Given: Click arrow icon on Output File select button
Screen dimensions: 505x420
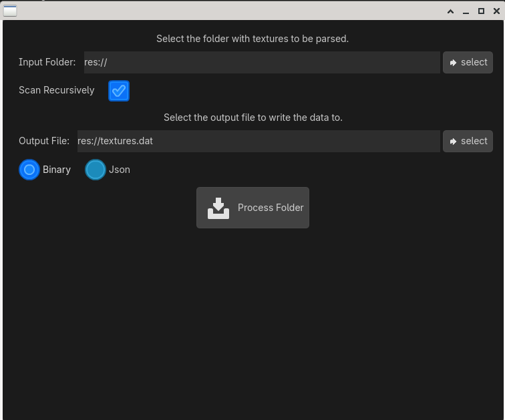Looking at the screenshot, I should [454, 141].
